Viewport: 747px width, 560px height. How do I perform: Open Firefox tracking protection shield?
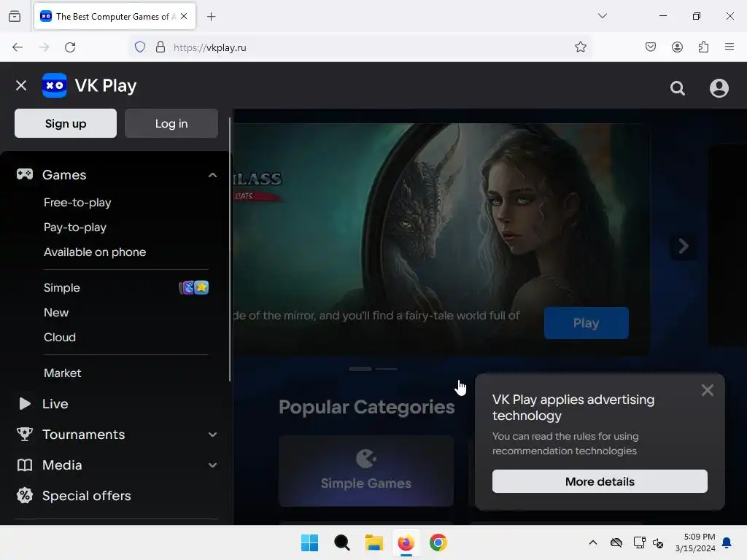pos(139,47)
